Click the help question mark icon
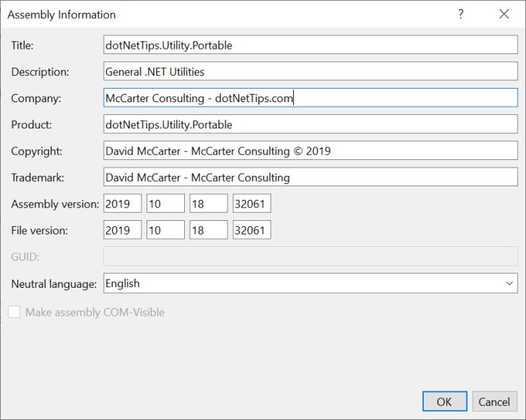526x420 pixels. click(461, 14)
